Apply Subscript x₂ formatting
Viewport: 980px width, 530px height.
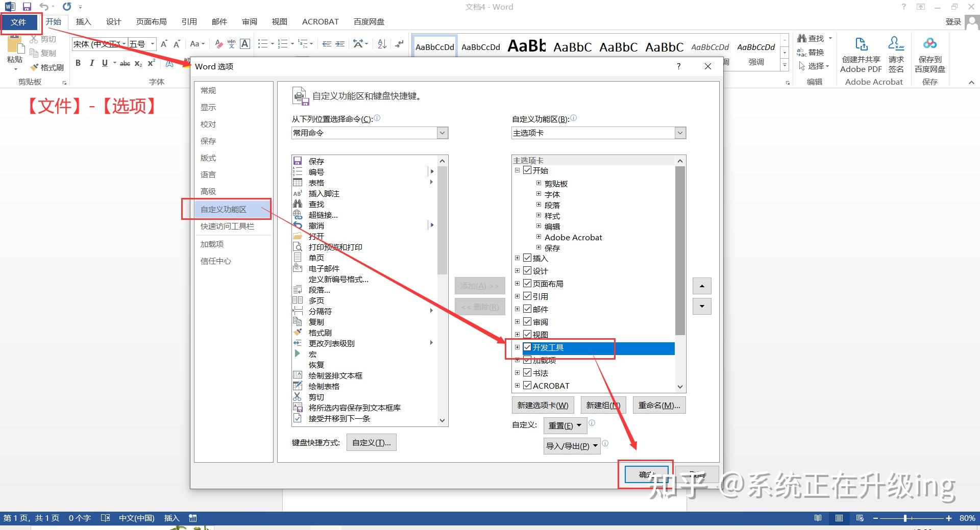pos(138,63)
